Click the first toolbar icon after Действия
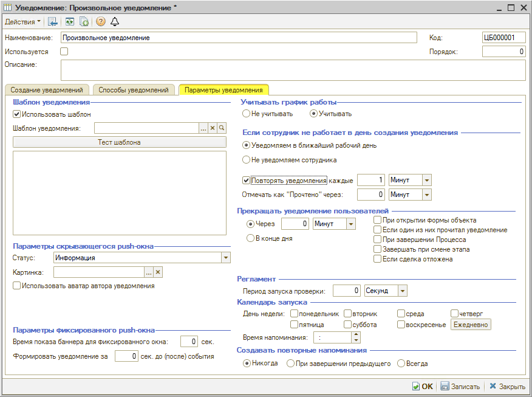532x397 pixels. tap(53, 22)
